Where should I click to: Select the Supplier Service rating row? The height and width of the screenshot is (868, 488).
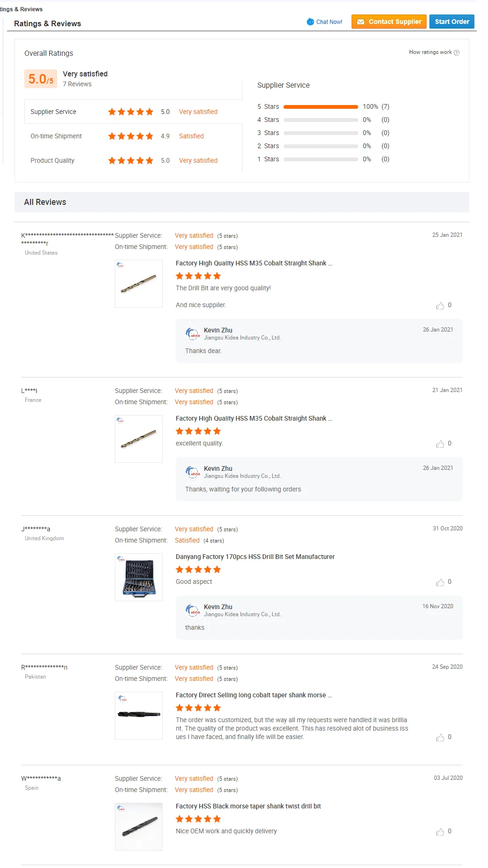tap(133, 112)
